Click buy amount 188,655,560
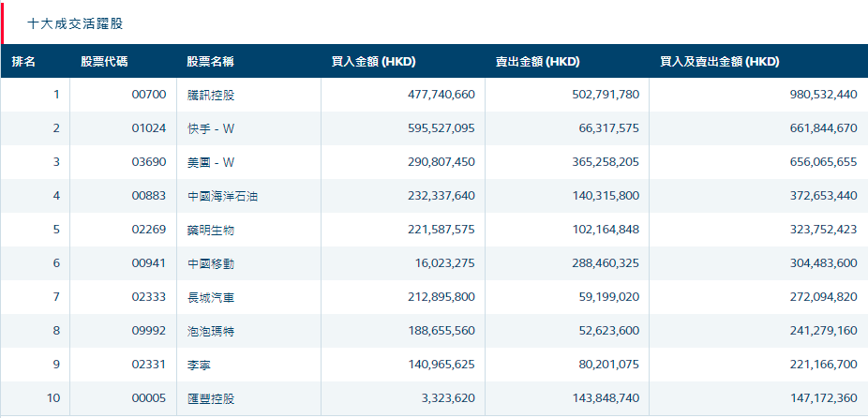This screenshot has height=418, width=868. (441, 331)
